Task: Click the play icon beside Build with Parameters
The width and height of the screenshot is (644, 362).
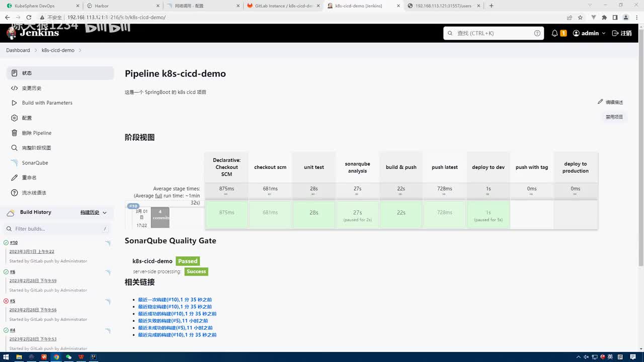Action: (x=14, y=103)
